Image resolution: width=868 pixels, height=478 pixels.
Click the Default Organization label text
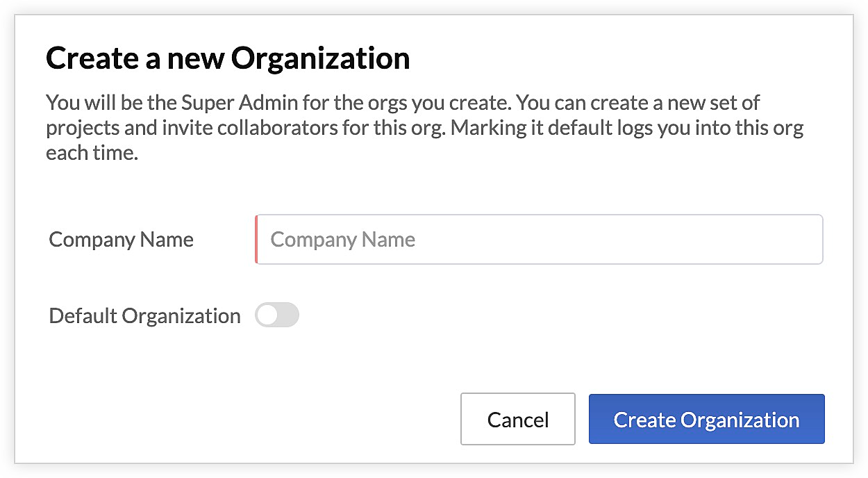pyautogui.click(x=144, y=315)
